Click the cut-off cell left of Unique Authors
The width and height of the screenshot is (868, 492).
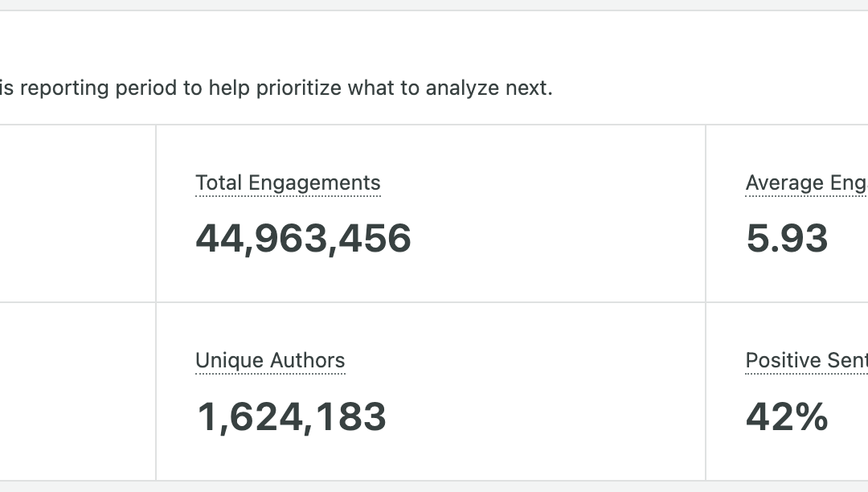point(77,392)
